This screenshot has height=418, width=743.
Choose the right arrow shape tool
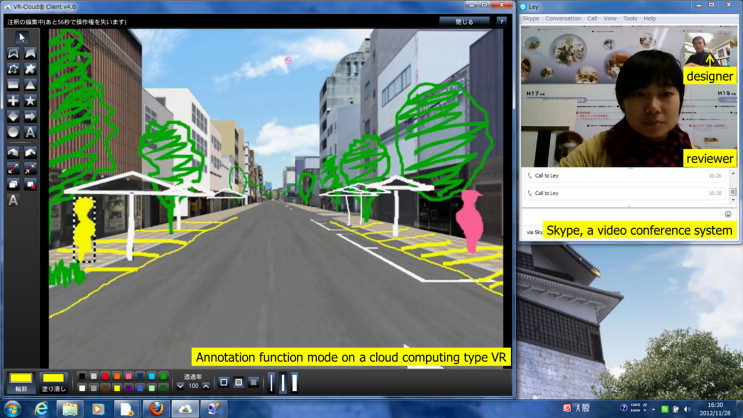point(31,116)
